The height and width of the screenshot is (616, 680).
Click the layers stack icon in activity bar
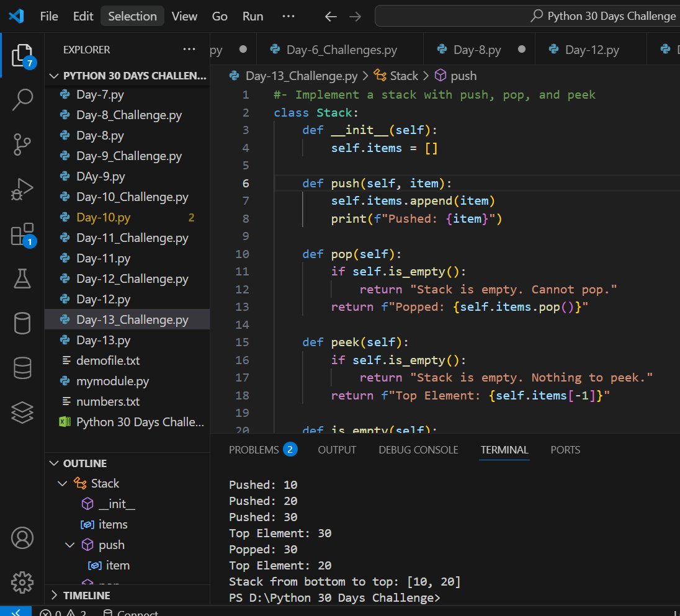coord(22,413)
